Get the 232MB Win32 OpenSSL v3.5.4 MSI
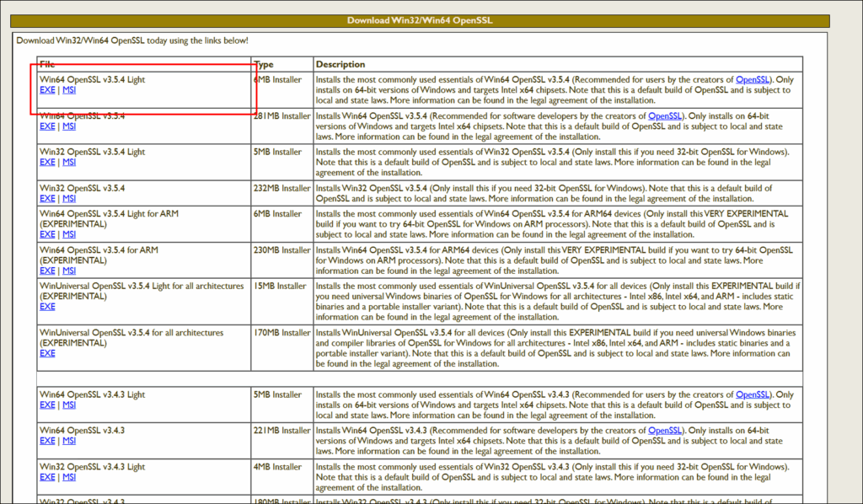The width and height of the screenshot is (863, 504). [x=69, y=198]
